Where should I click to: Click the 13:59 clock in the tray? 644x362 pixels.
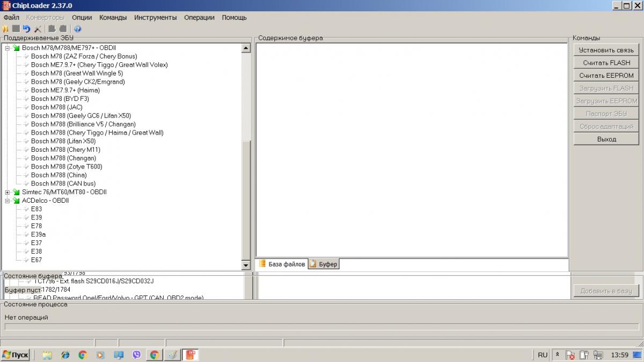(620, 355)
